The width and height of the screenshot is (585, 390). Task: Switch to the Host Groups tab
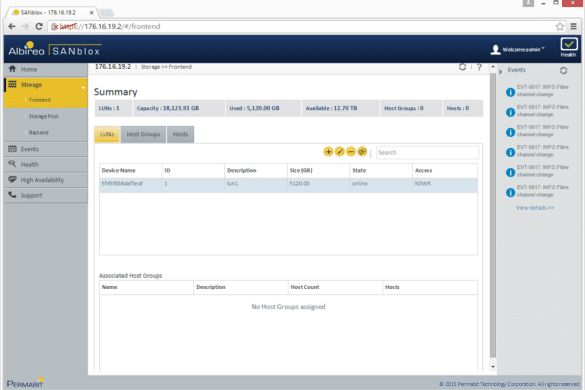tap(143, 134)
